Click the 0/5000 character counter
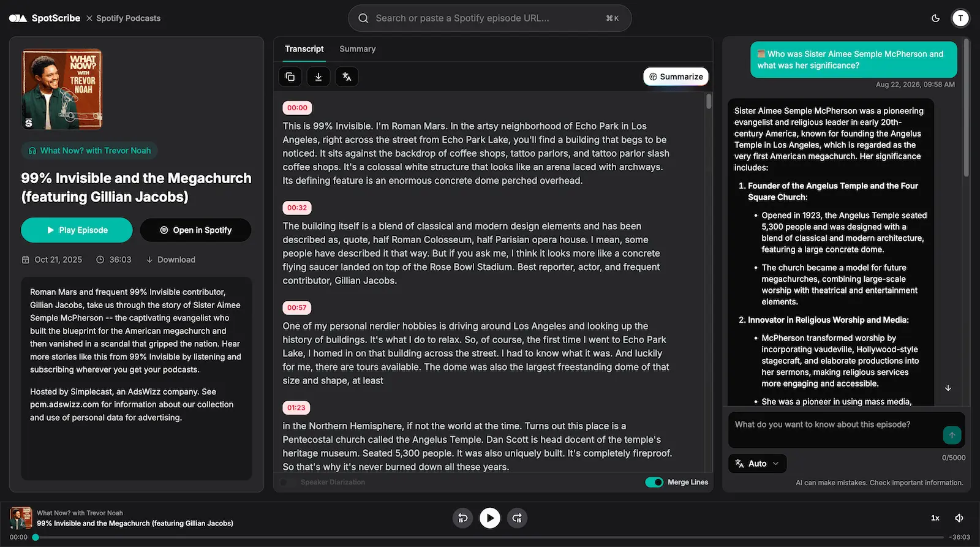980x547 pixels. point(954,458)
